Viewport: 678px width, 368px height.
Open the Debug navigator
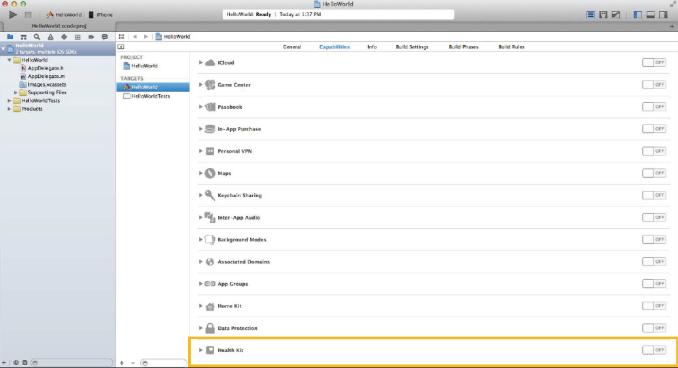click(77, 37)
